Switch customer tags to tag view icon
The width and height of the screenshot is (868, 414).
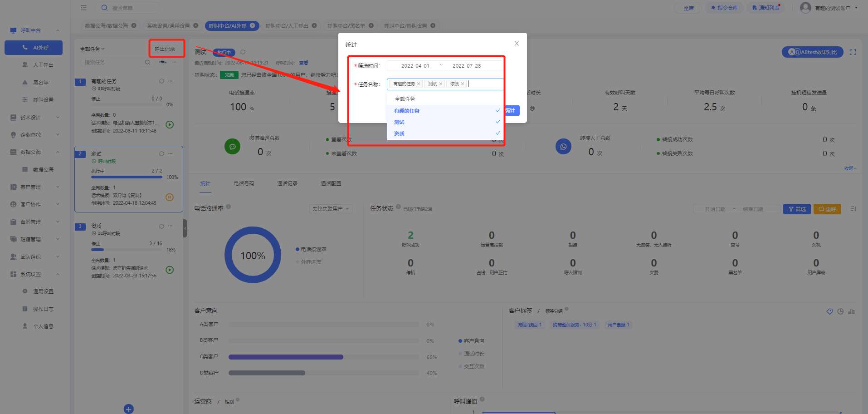coord(829,311)
